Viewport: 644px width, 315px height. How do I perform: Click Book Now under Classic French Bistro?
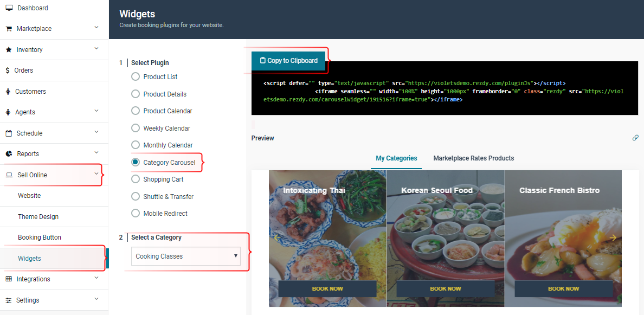pos(564,289)
